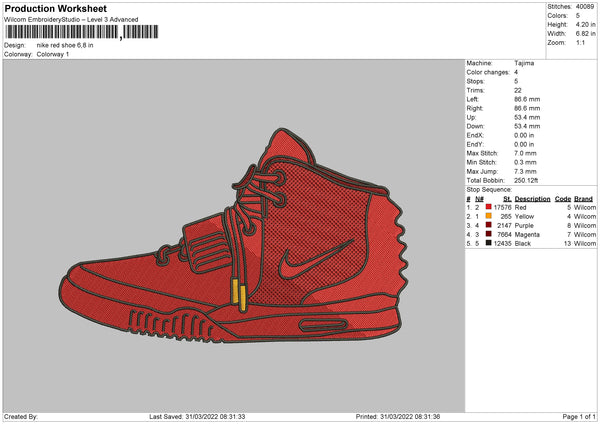Click the 'Yellow' description text
Screen dimensions: 600x424
[524, 217]
